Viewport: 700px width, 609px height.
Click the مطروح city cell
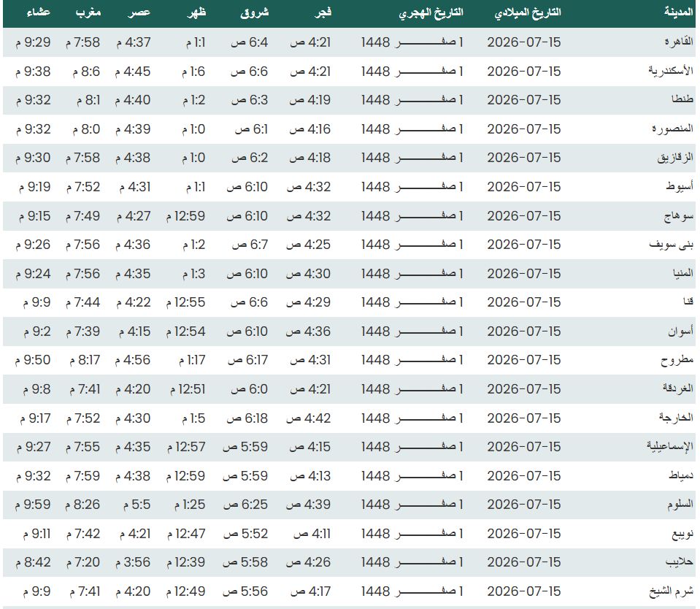677,360
